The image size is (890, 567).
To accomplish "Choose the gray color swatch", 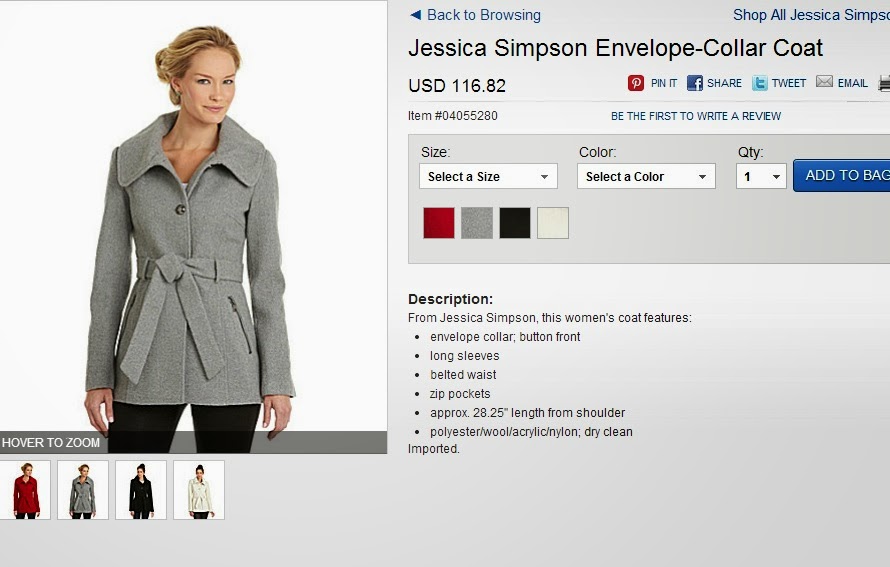I will 477,222.
